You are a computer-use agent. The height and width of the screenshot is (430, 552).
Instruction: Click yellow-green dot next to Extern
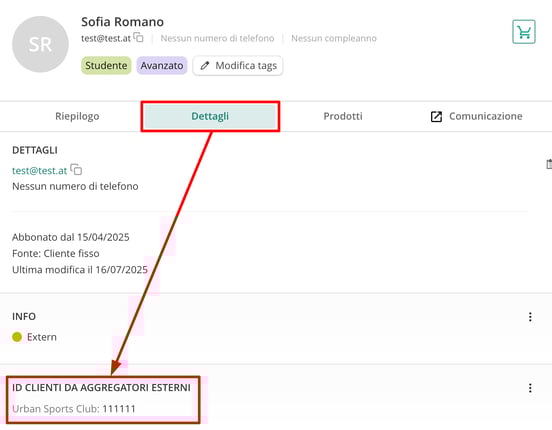click(17, 337)
